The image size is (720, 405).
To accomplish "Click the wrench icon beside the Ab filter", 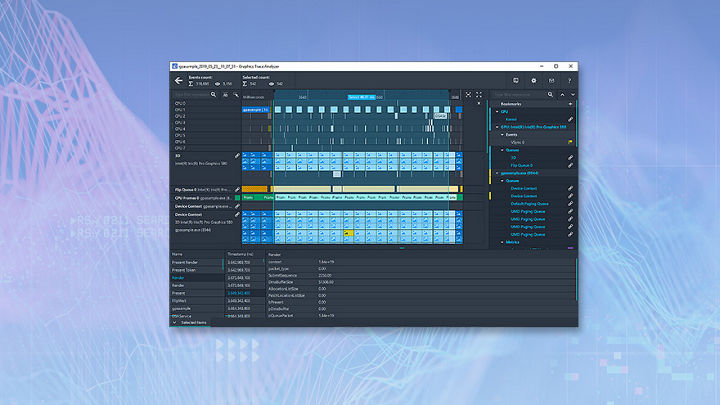I will [236, 95].
